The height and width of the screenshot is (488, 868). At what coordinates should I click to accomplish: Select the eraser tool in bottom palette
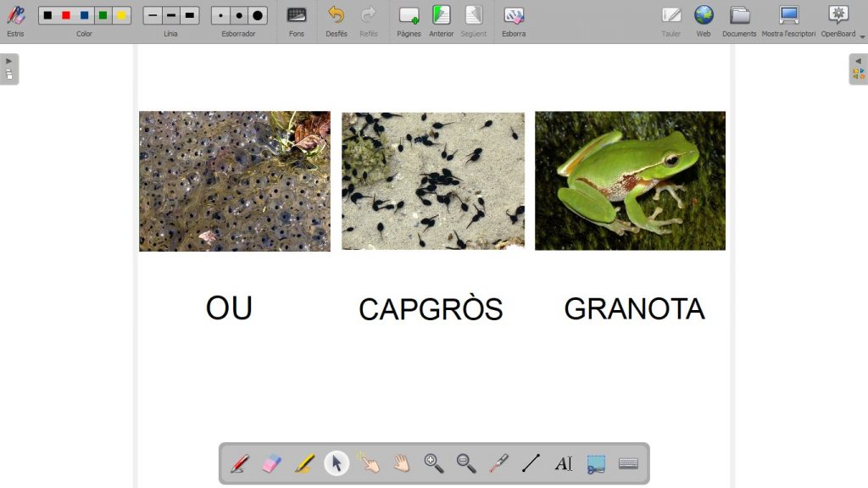point(271,463)
